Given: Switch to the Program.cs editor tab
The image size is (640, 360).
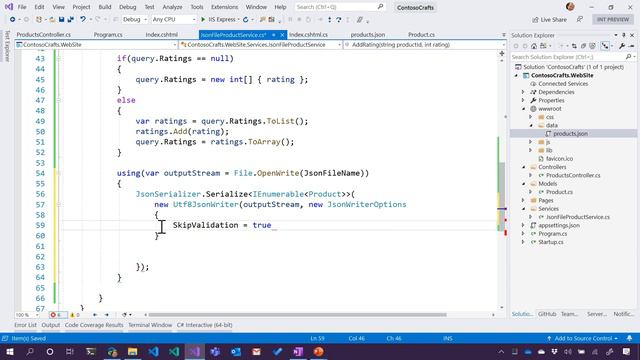Looking at the screenshot, I should 108,35.
